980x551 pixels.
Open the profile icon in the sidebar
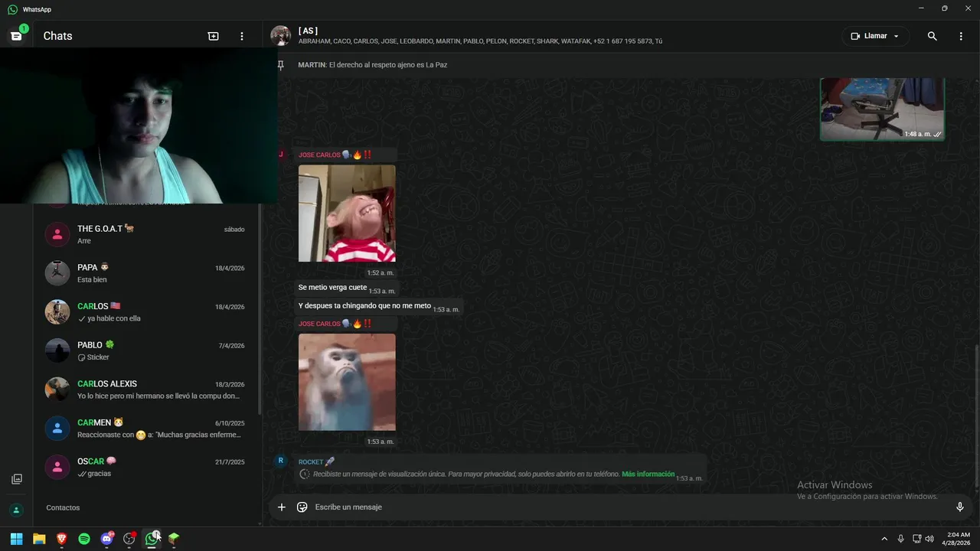16,510
